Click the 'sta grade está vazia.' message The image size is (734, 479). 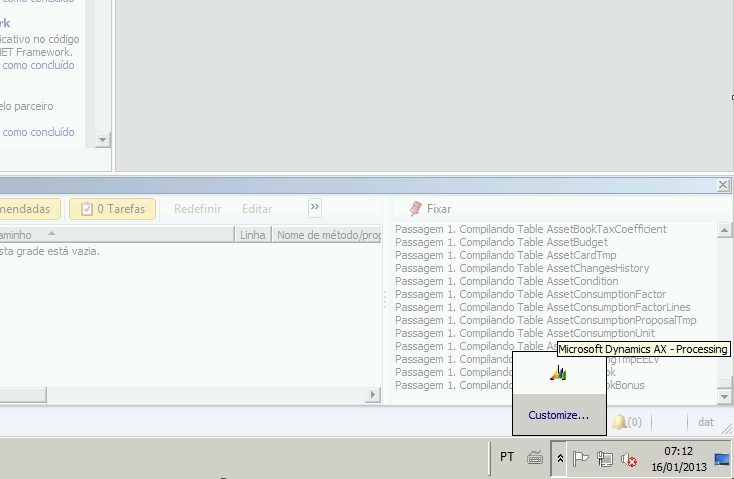[x=50, y=251]
